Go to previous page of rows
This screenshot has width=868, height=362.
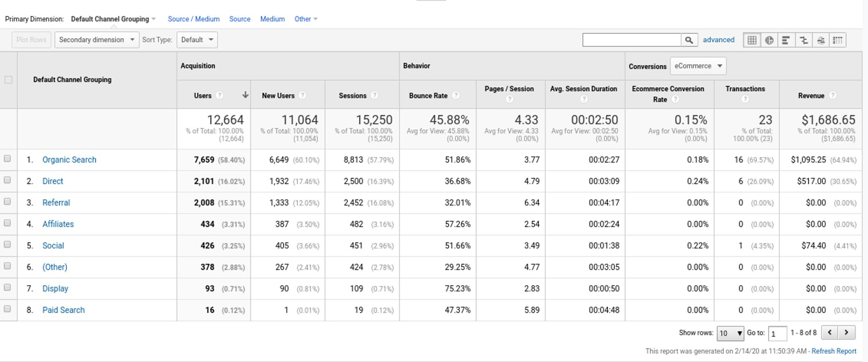(x=830, y=333)
